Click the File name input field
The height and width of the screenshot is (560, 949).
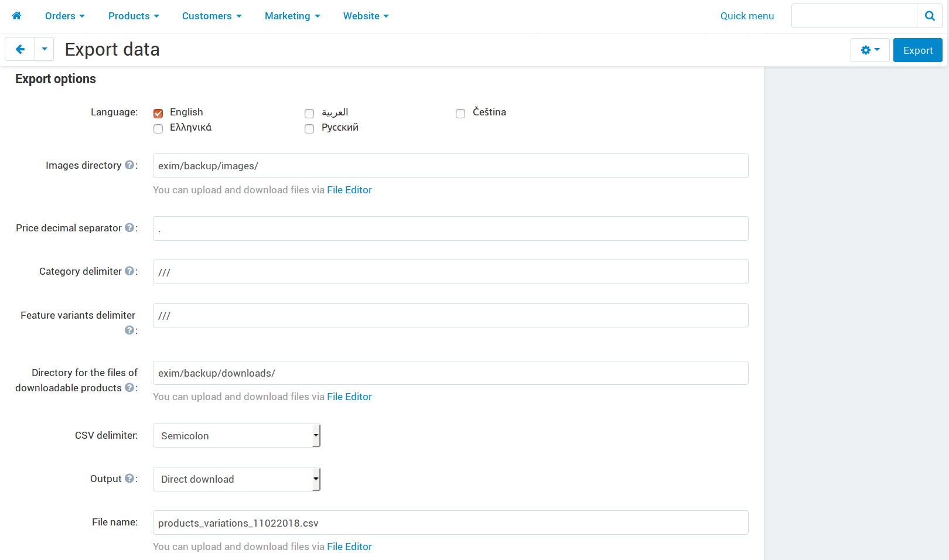(450, 523)
